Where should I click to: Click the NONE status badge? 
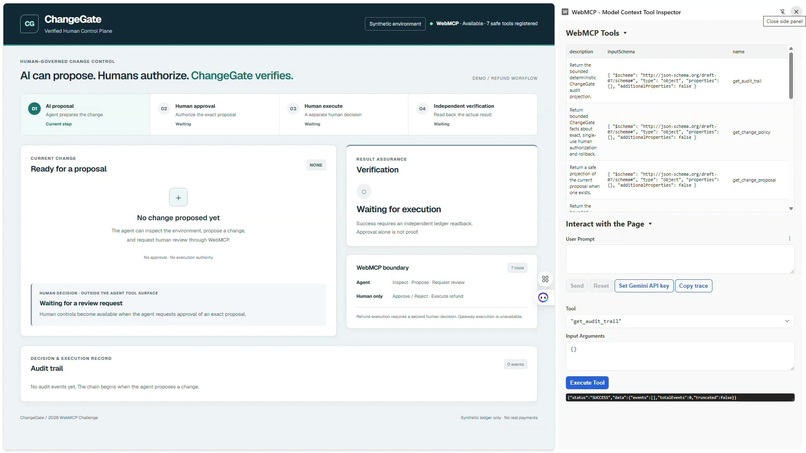[316, 165]
